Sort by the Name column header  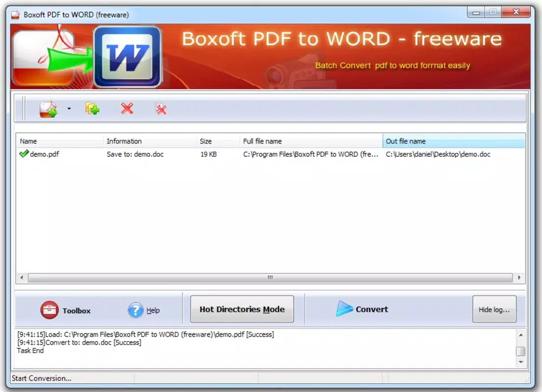[59, 141]
